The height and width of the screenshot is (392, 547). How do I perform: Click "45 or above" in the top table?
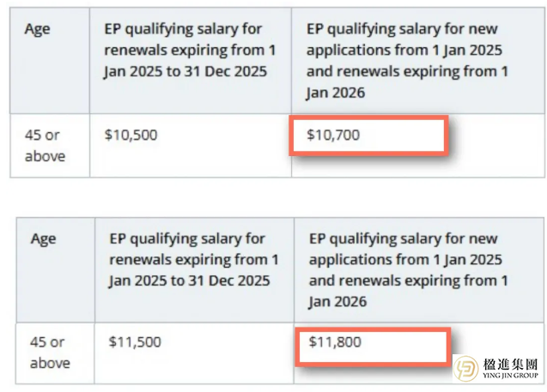point(44,146)
